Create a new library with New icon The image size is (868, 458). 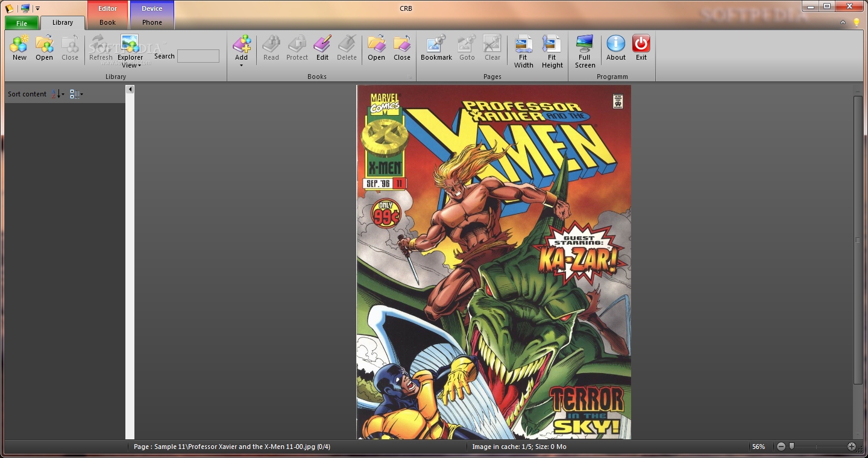[x=19, y=48]
